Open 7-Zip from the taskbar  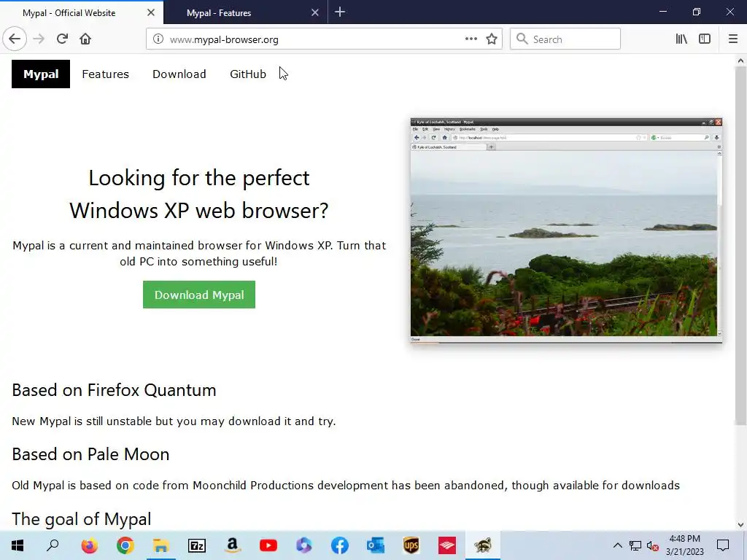pyautogui.click(x=197, y=545)
